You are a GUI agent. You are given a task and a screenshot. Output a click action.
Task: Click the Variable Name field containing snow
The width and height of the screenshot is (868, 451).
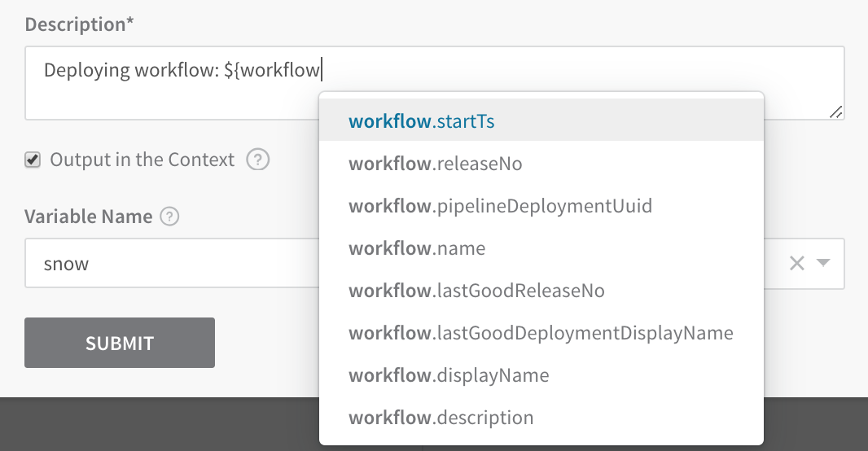[x=172, y=264]
